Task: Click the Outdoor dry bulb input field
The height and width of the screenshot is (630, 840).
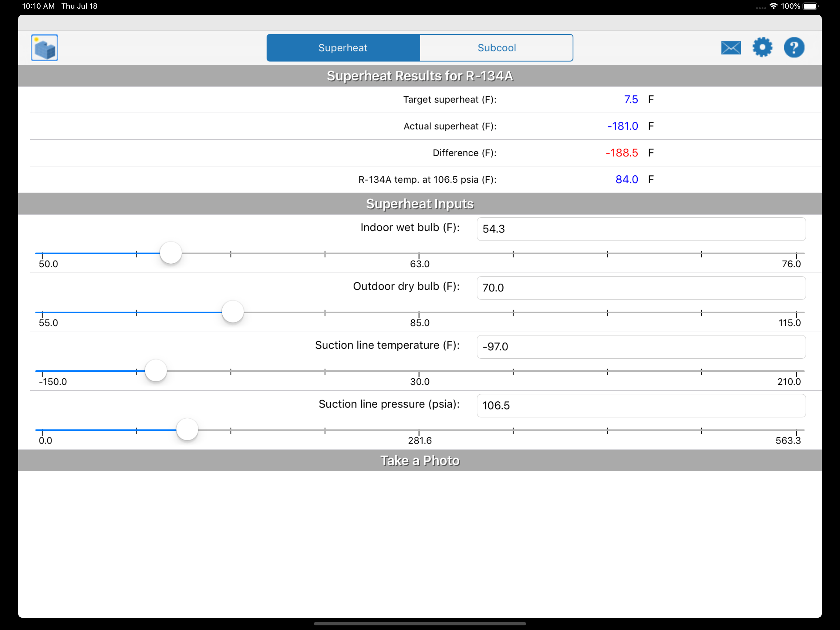Action: 641,288
